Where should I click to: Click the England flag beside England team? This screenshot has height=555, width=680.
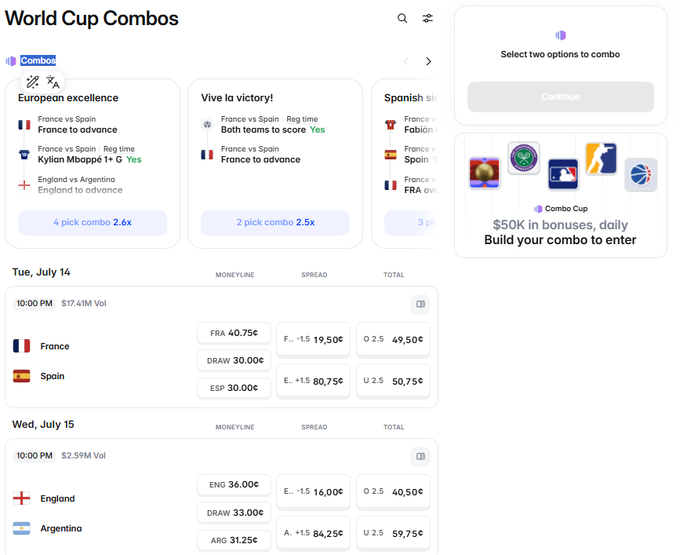(x=21, y=498)
